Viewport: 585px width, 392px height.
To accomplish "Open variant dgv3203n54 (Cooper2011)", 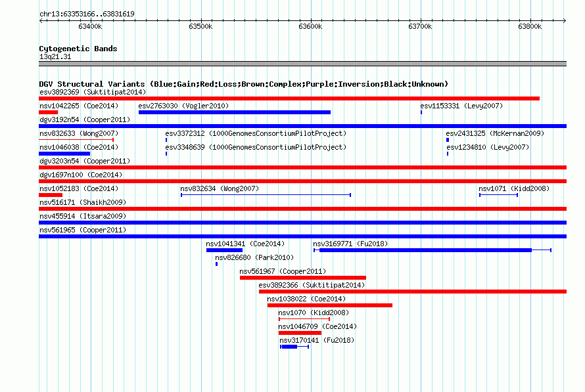I will click(x=302, y=167).
